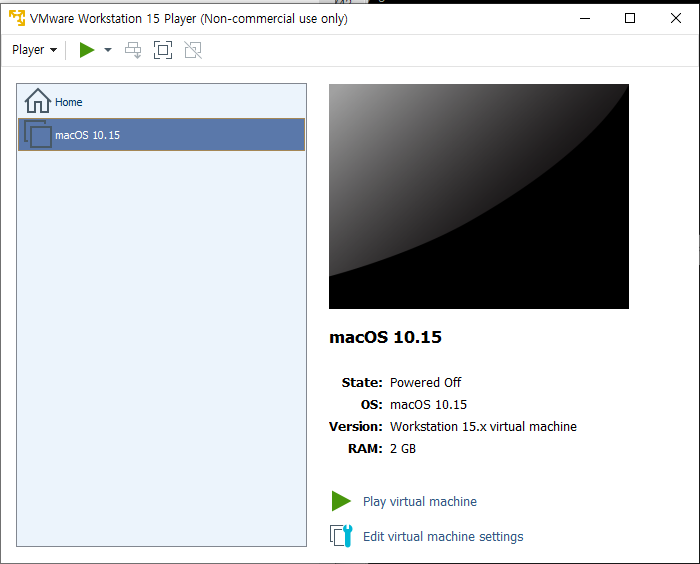Click the Play virtual machine link

click(419, 502)
